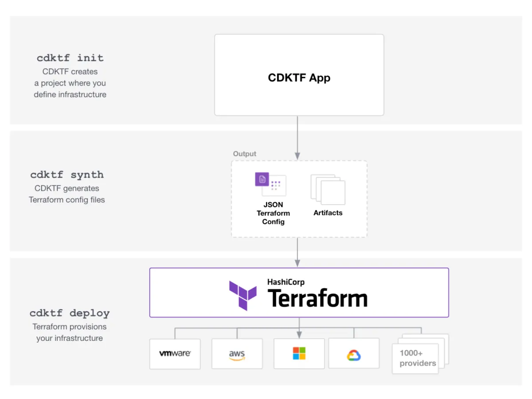Choose the Microsoft four-square logo
This screenshot has height=399, width=532.
(299, 354)
